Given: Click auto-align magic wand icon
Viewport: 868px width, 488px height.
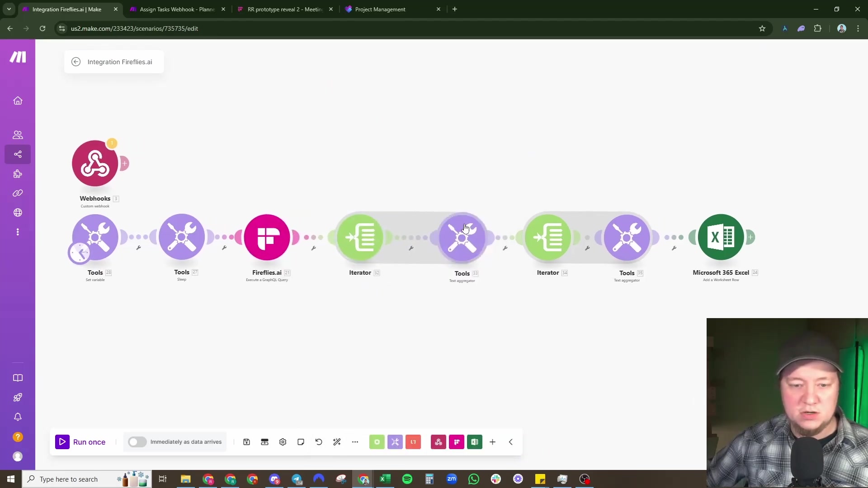Looking at the screenshot, I should tap(337, 442).
